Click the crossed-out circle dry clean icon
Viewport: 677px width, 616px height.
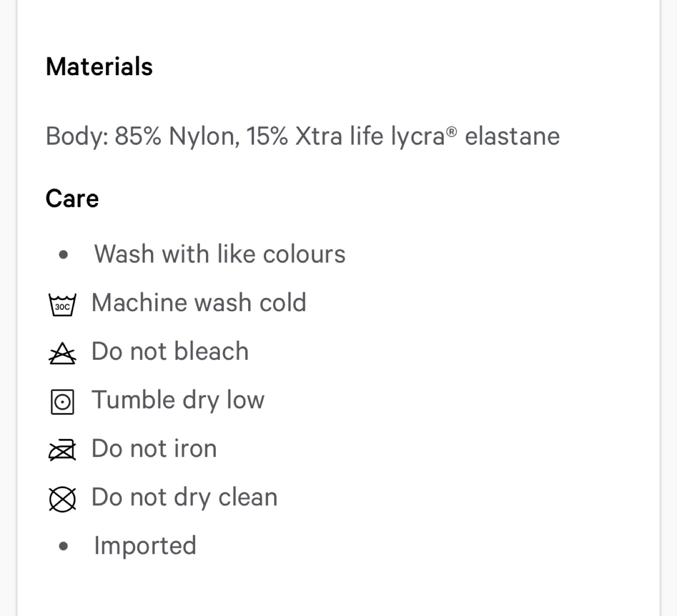[x=62, y=499]
